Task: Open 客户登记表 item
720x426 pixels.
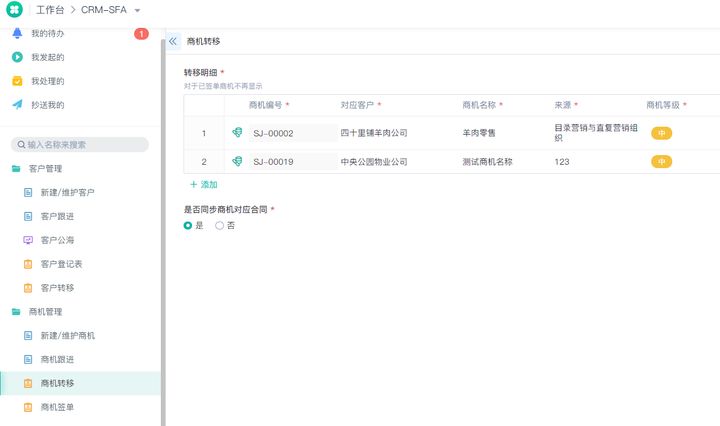Action: [62, 264]
